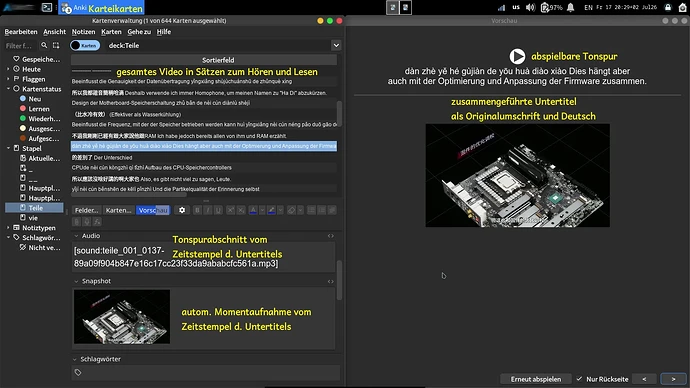The image size is (690, 388).
Task: Click the highlight color swatch button
Action: point(272,210)
